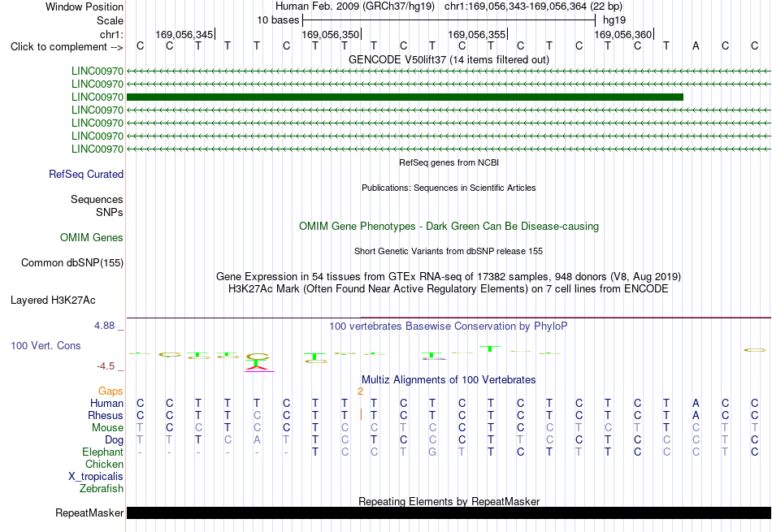The image size is (772, 532).
Task: Click the 'SNPs' track label
Action: (x=110, y=212)
